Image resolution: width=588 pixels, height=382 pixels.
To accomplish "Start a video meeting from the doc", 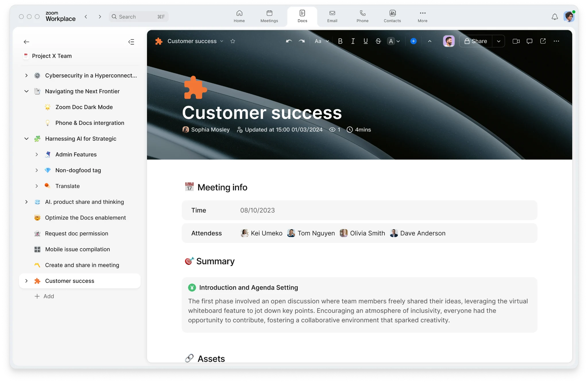I will [516, 41].
